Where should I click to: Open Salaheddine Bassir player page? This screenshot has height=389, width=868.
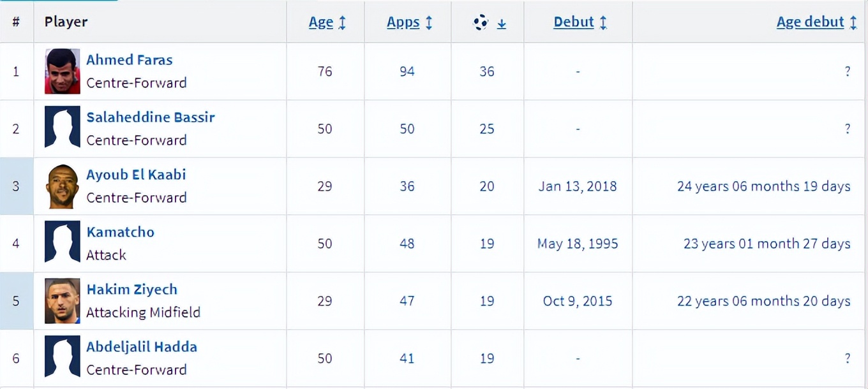pyautogui.click(x=151, y=117)
